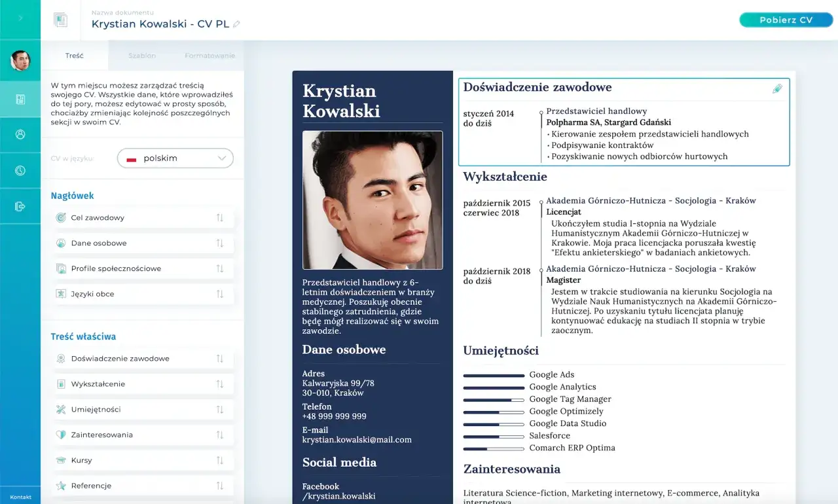The image size is (838, 504).
Task: Adjust the Google Ads skill level bar
Action: [494, 376]
